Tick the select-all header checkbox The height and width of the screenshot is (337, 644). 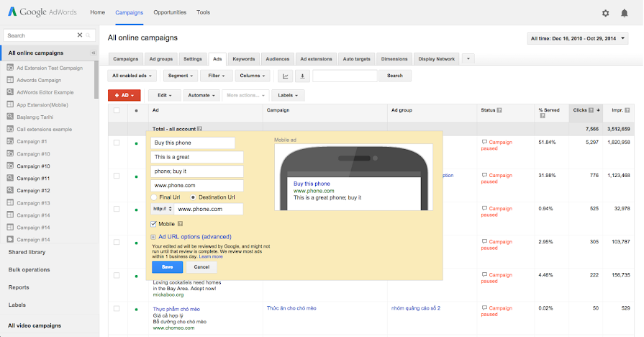pyautogui.click(x=117, y=110)
